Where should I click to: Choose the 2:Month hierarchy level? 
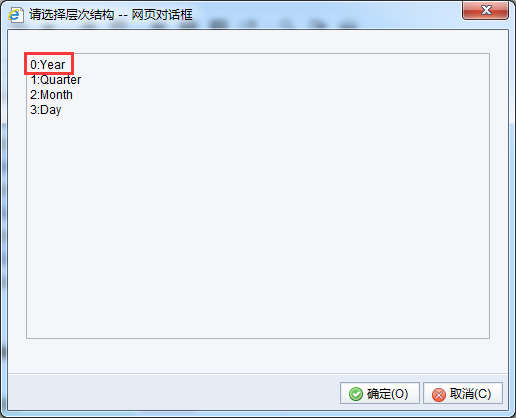51,95
